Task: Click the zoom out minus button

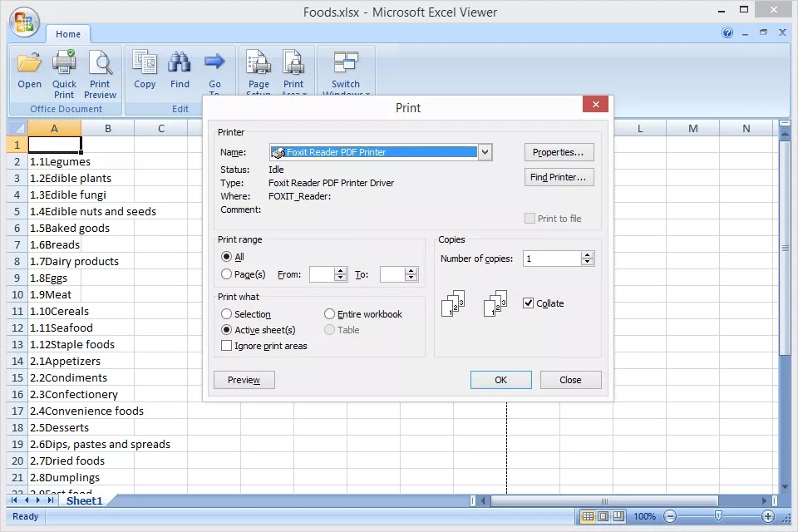Action: (670, 516)
